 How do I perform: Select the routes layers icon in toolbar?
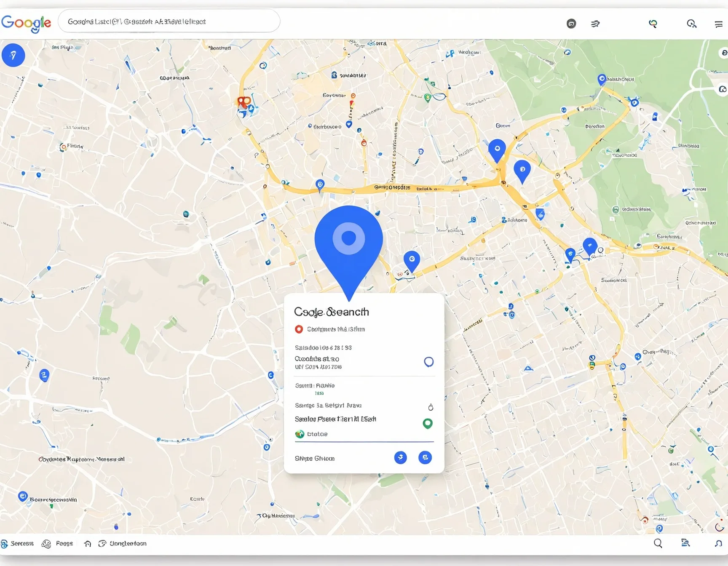[595, 24]
